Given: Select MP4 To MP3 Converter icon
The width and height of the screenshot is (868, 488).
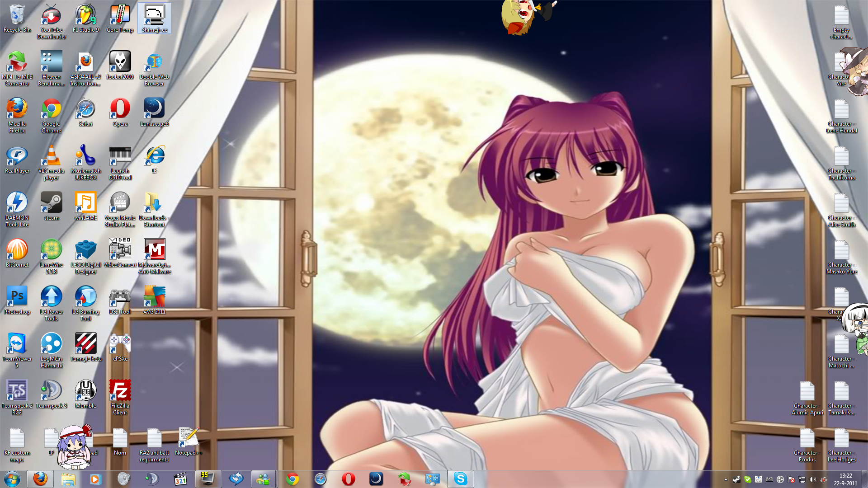Looking at the screenshot, I should click(x=17, y=68).
